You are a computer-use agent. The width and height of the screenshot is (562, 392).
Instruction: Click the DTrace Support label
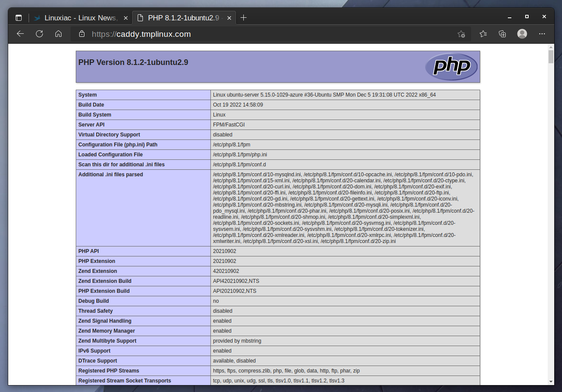point(98,361)
